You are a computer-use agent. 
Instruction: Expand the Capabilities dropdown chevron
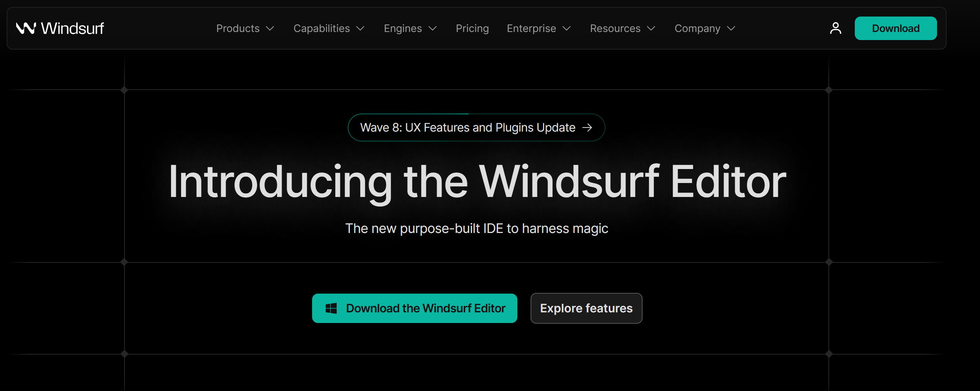pos(360,29)
